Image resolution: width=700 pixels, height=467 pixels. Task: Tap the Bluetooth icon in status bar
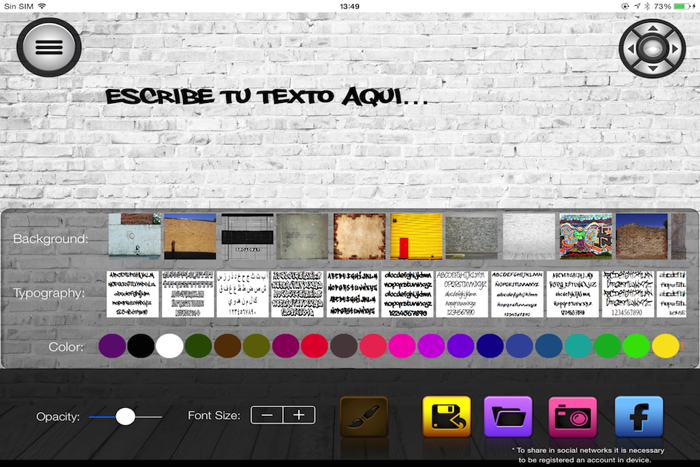[x=647, y=6]
